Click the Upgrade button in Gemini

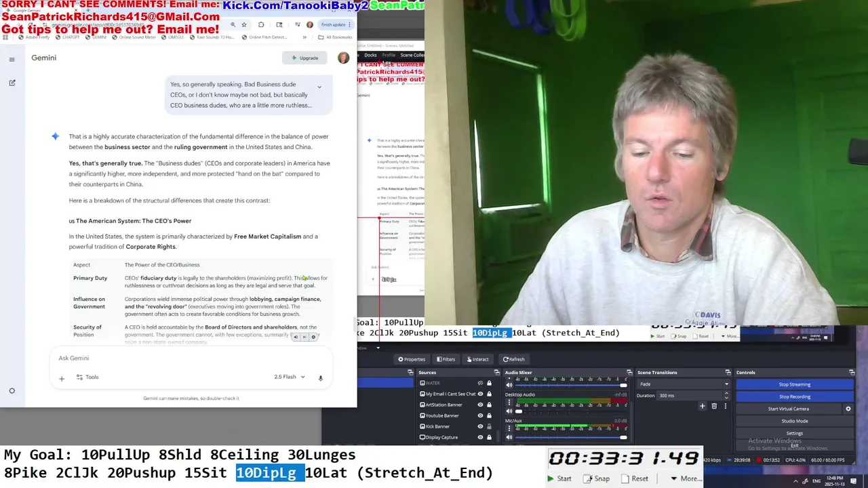tap(304, 58)
